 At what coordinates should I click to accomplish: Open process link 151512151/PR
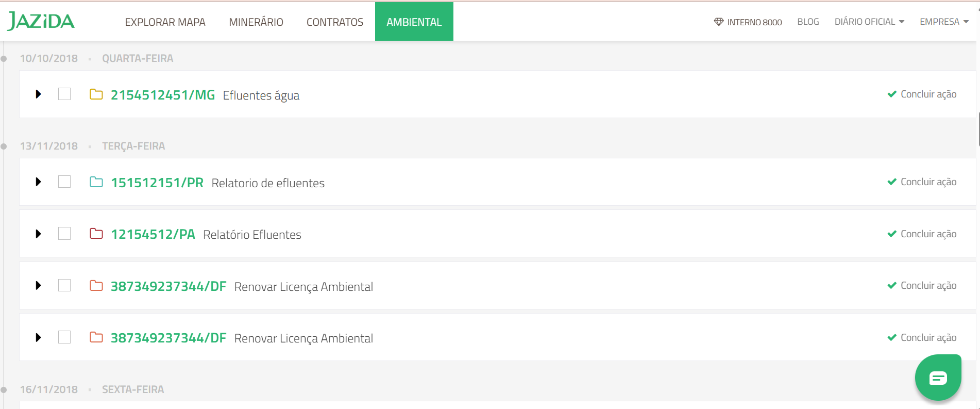click(157, 183)
